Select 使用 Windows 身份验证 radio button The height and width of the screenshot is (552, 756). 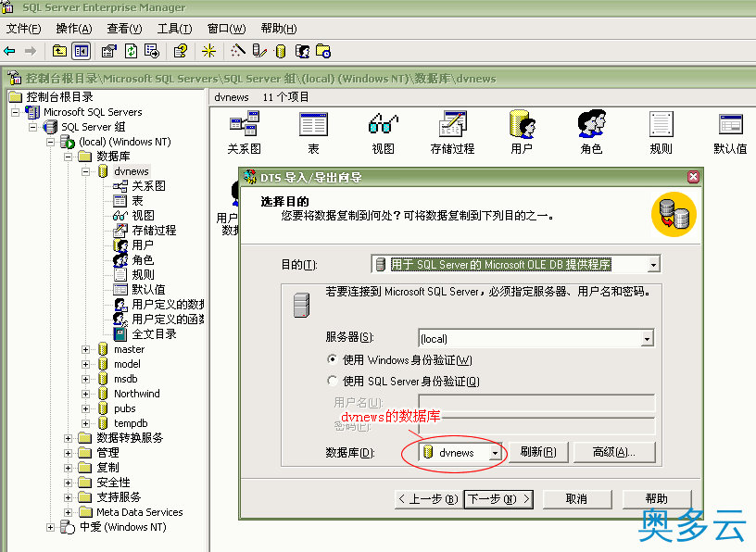point(332,359)
